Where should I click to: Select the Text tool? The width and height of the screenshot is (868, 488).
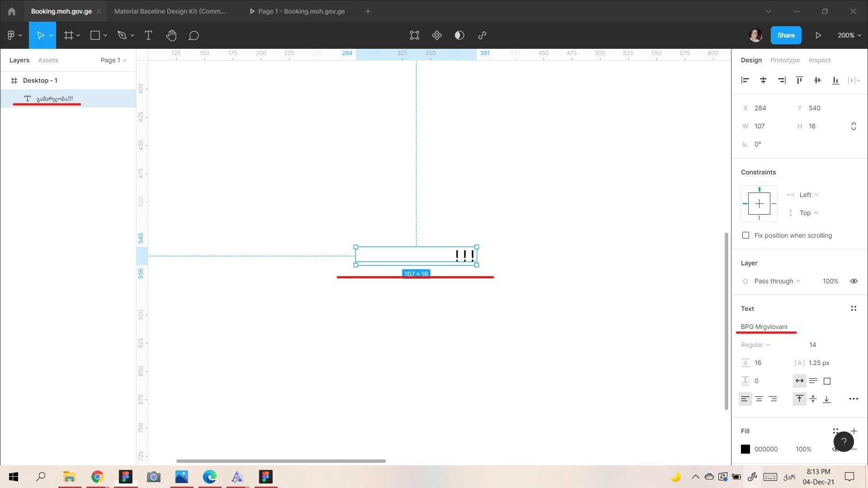[x=148, y=35]
